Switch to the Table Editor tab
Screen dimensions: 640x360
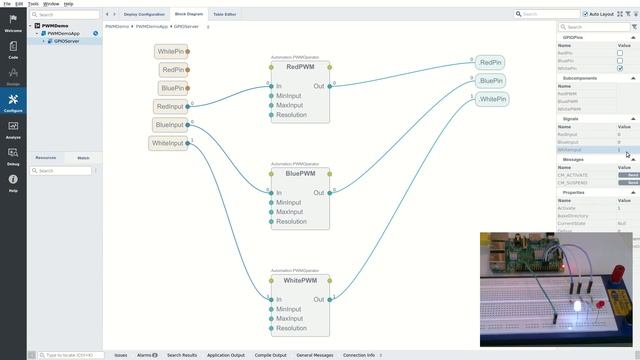click(x=224, y=14)
